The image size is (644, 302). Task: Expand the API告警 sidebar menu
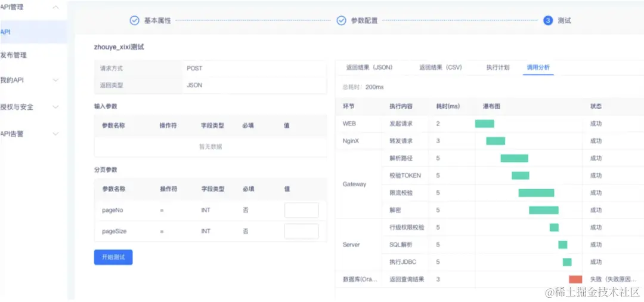coord(56,134)
